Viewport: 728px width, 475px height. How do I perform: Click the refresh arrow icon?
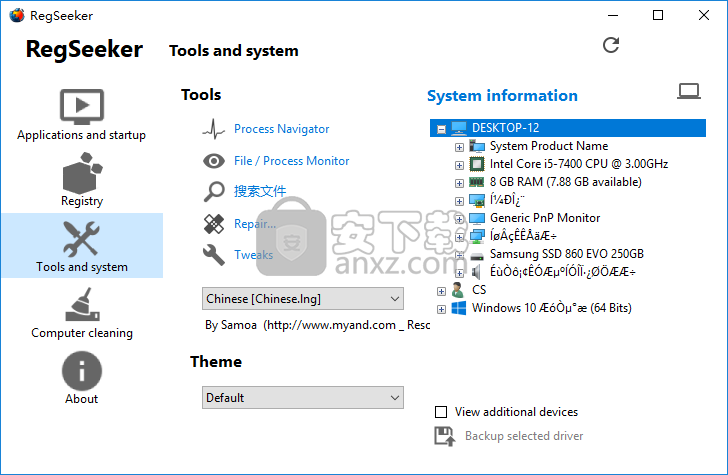pos(611,45)
